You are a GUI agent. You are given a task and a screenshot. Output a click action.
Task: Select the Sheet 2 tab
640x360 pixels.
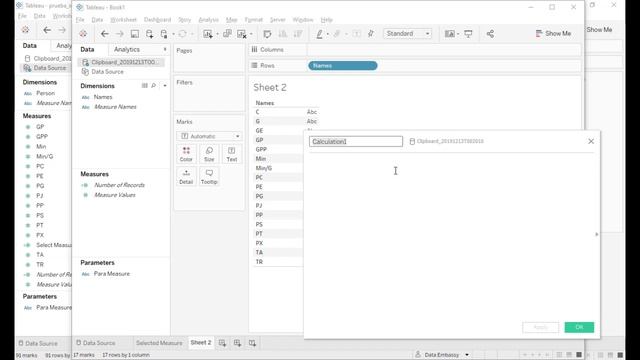(x=201, y=343)
